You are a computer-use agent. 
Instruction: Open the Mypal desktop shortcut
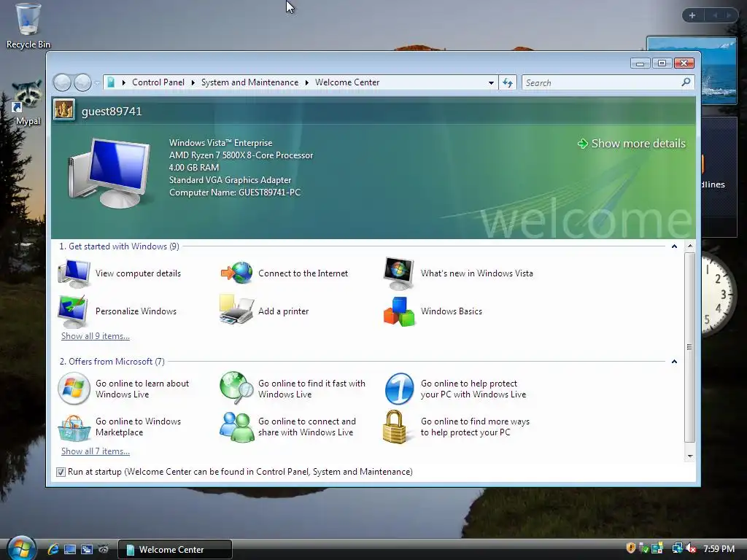tap(28, 103)
